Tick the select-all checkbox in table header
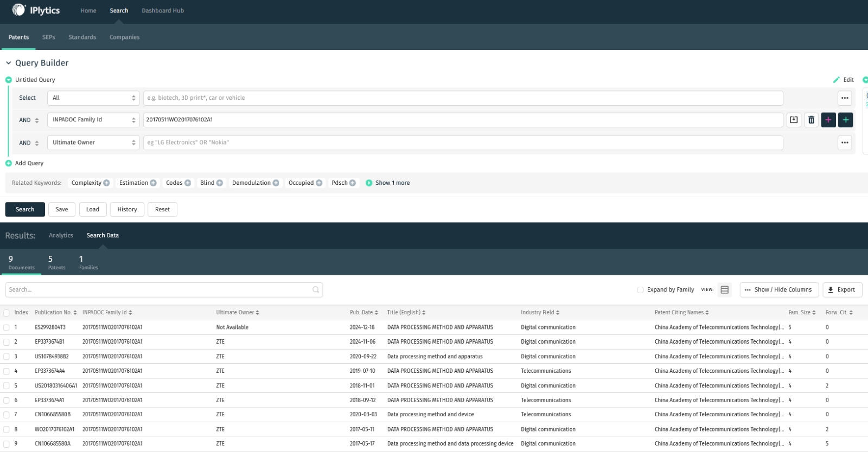This screenshot has width=868, height=452. (7, 313)
